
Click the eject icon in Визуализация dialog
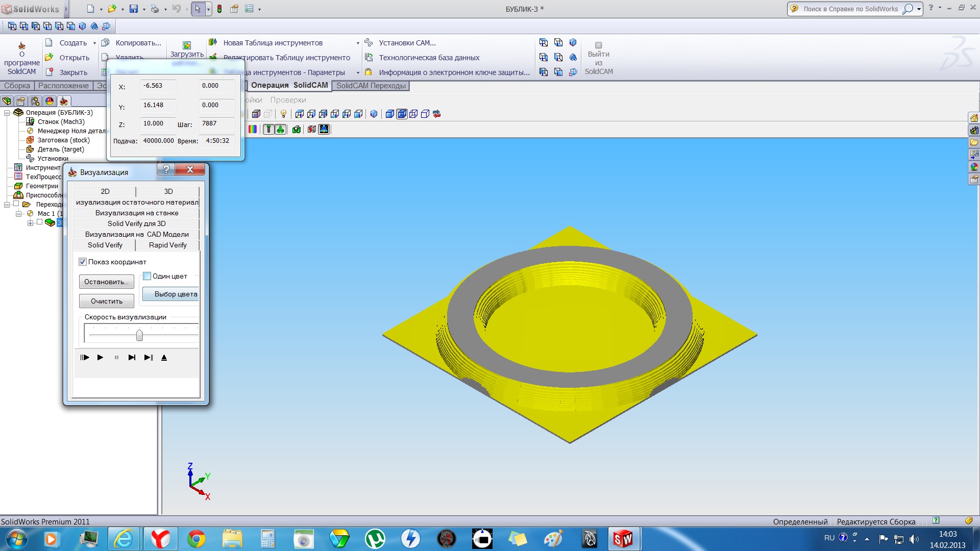pos(164,358)
